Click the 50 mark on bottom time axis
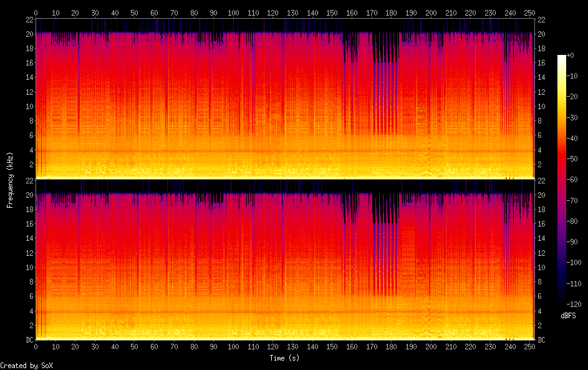Image resolution: width=588 pixels, height=370 pixels. [135, 347]
